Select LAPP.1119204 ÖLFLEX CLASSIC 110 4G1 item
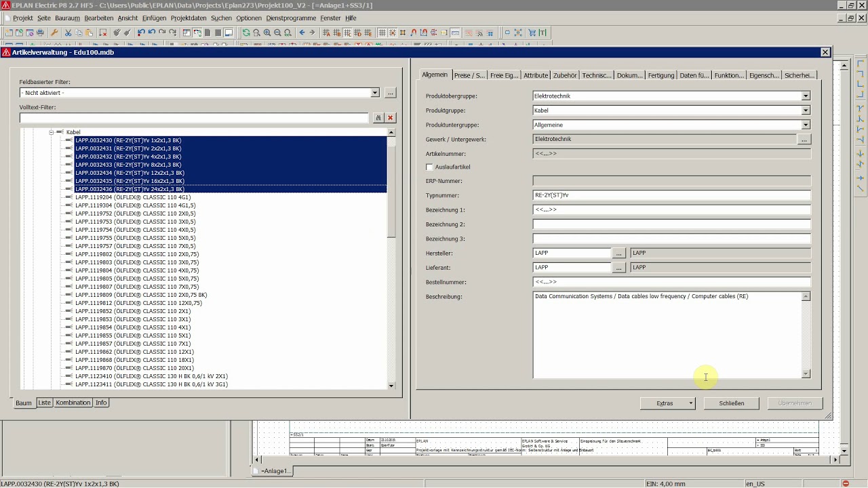Image resolution: width=868 pixels, height=488 pixels. (133, 197)
